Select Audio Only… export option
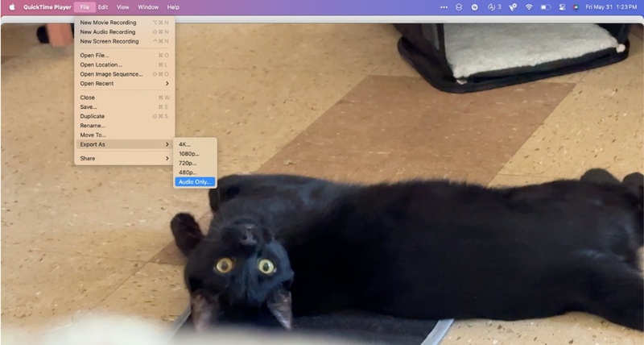This screenshot has width=644, height=345. pyautogui.click(x=195, y=181)
